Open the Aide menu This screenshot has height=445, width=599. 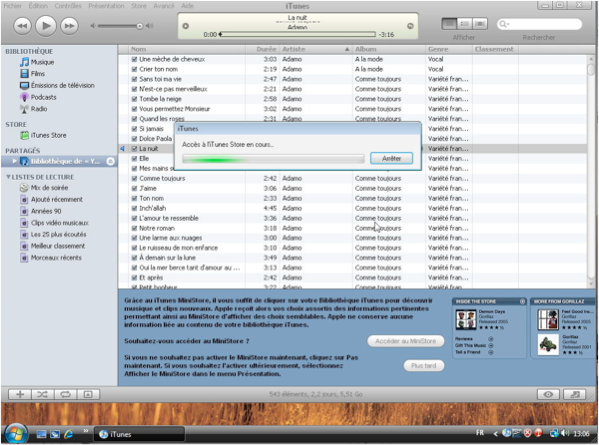pos(188,6)
